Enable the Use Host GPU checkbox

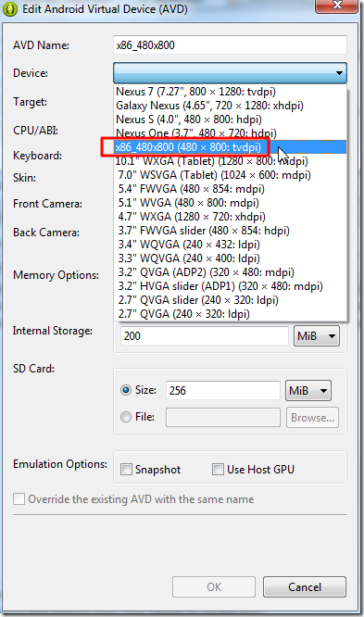(x=218, y=469)
